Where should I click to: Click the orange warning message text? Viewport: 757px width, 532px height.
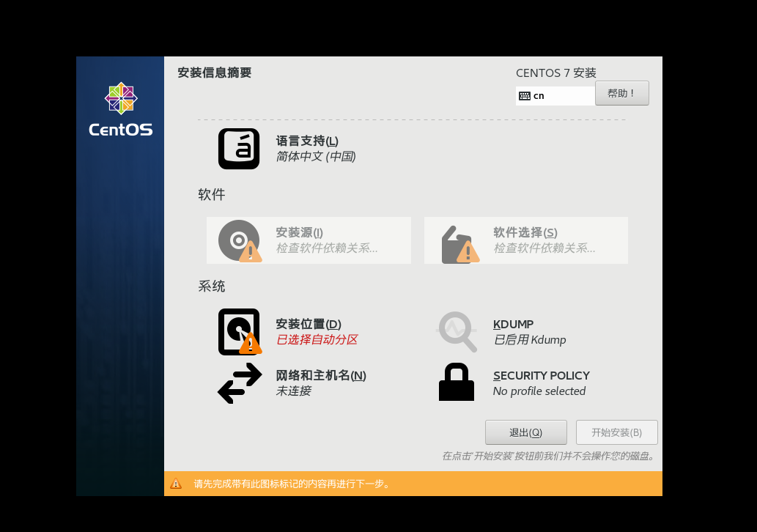[x=292, y=484]
